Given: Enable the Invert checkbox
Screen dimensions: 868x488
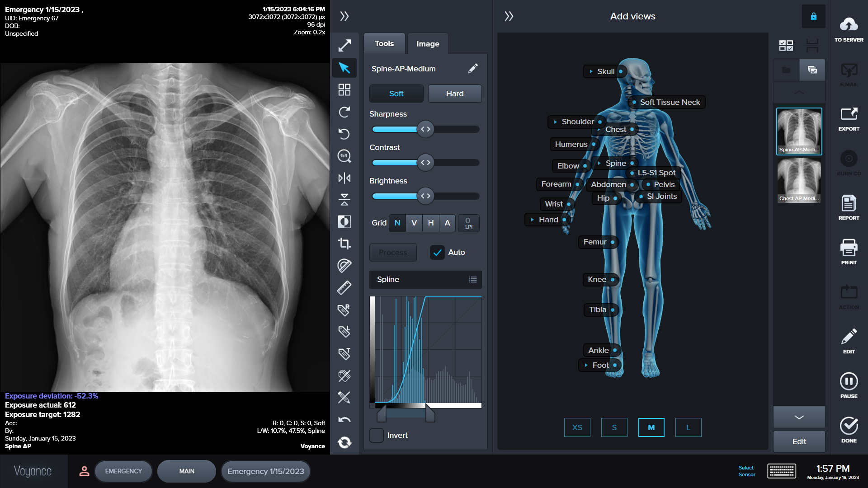Looking at the screenshot, I should (376, 435).
